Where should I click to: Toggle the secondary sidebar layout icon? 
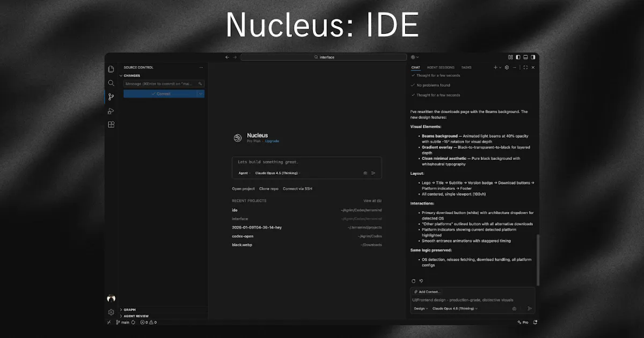pyautogui.click(x=533, y=57)
